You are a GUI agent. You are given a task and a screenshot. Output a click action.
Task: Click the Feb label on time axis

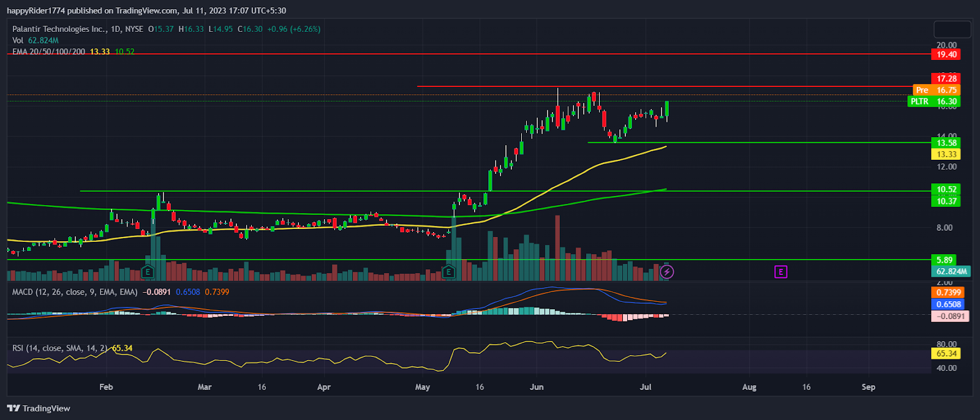click(106, 387)
